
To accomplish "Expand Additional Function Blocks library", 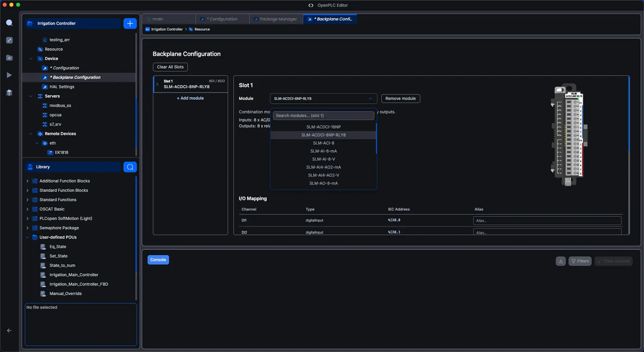I will coord(27,181).
